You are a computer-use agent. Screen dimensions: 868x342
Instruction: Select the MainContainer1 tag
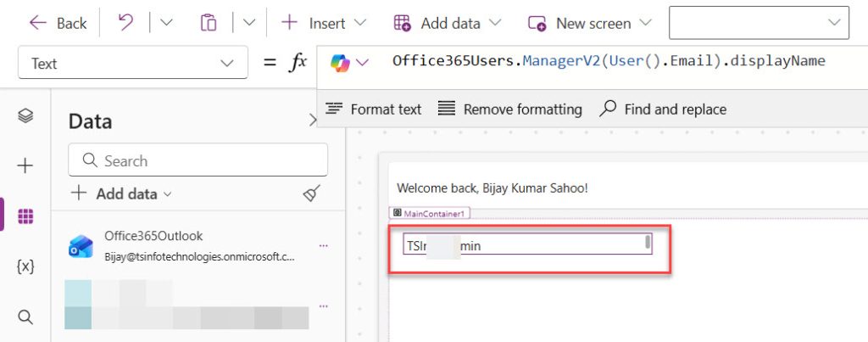[430, 213]
